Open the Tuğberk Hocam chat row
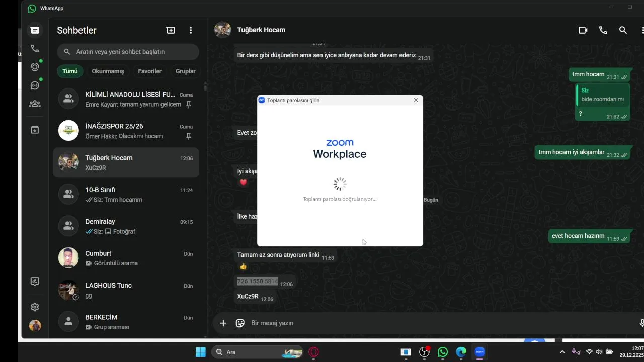 pos(126,162)
